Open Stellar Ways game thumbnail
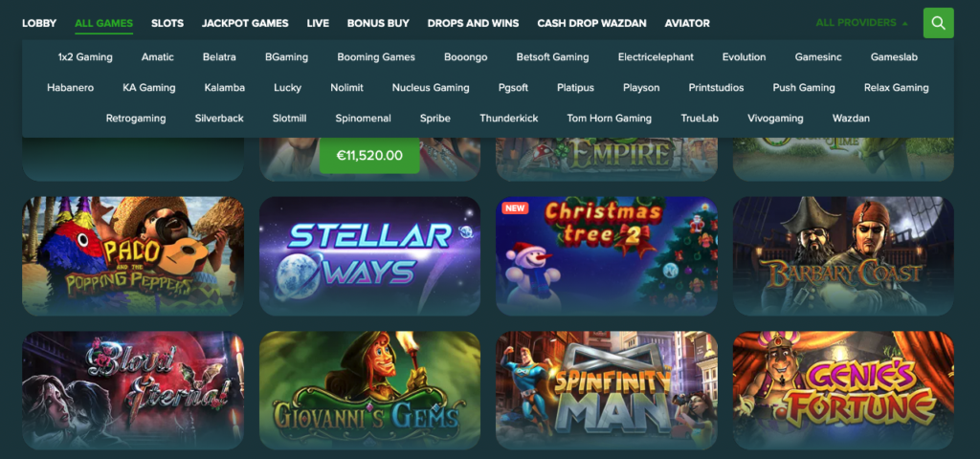This screenshot has width=980, height=459. click(370, 256)
